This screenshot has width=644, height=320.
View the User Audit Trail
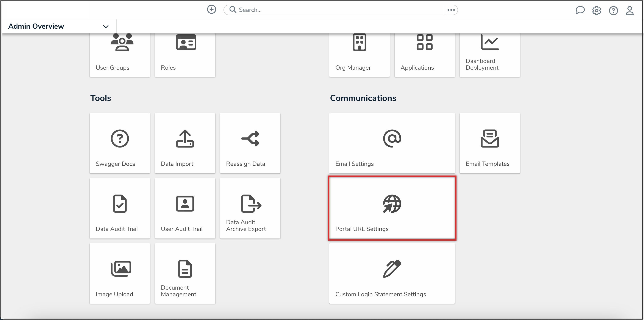tap(185, 209)
